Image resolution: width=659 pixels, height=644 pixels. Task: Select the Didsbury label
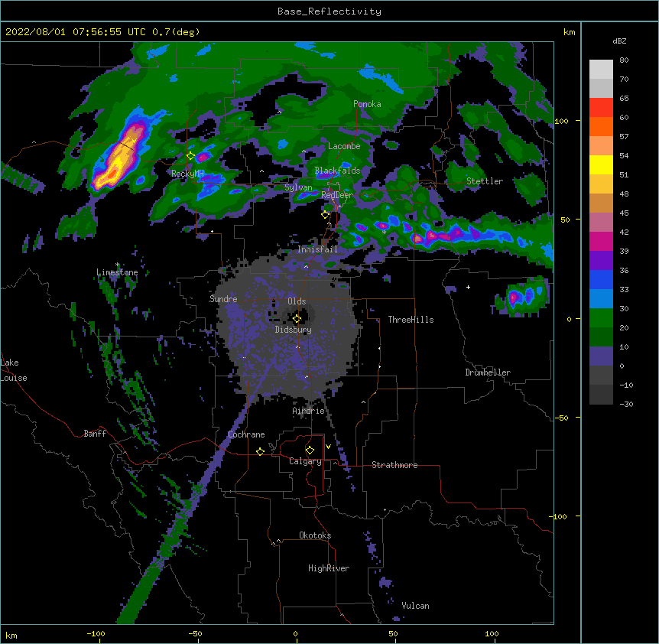[294, 330]
